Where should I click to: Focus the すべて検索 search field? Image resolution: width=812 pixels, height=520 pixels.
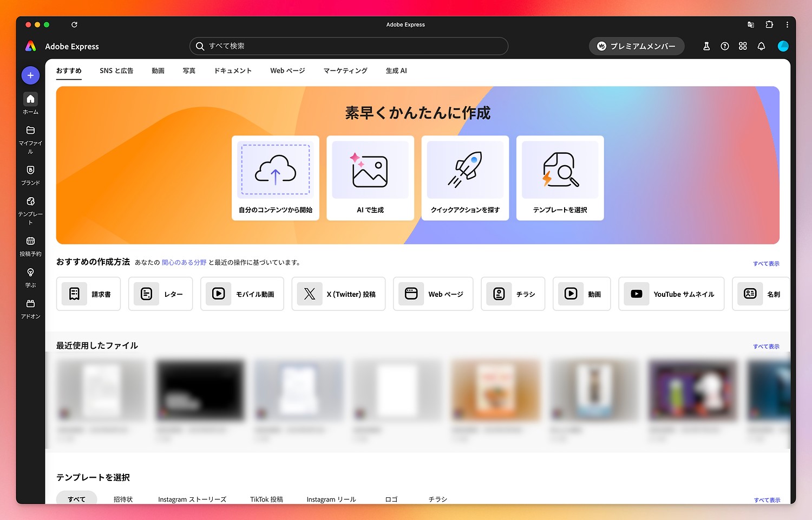349,47
